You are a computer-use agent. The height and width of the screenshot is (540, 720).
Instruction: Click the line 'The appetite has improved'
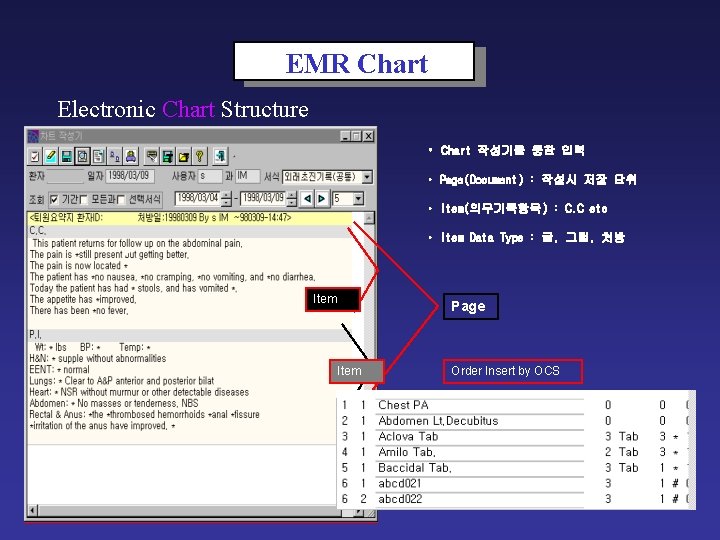[83, 299]
